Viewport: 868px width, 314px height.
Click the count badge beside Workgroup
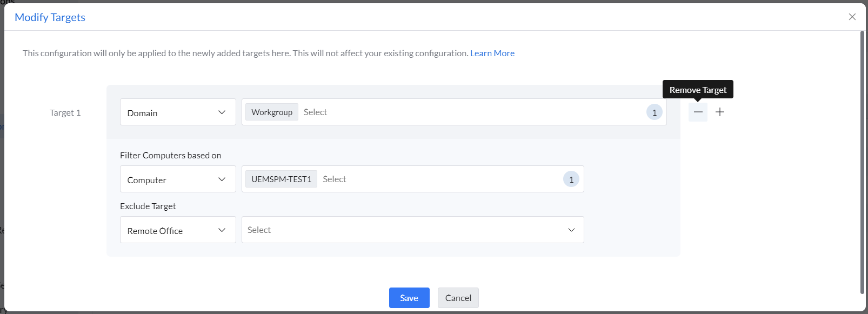[x=654, y=112]
